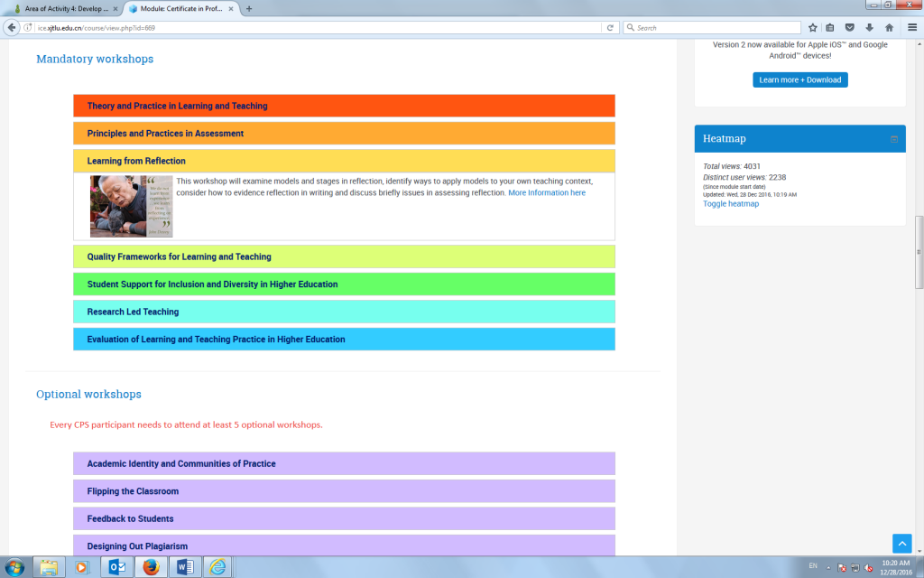Switch to the Area of Activity 4 tab
Screen dimensions: 924x578
(x=63, y=8)
